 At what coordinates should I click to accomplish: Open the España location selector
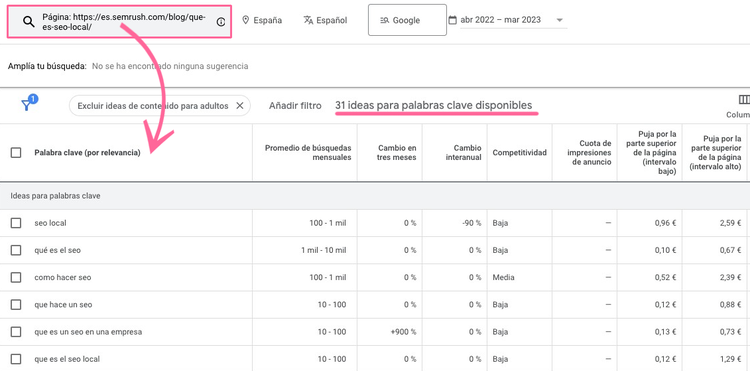(x=262, y=20)
